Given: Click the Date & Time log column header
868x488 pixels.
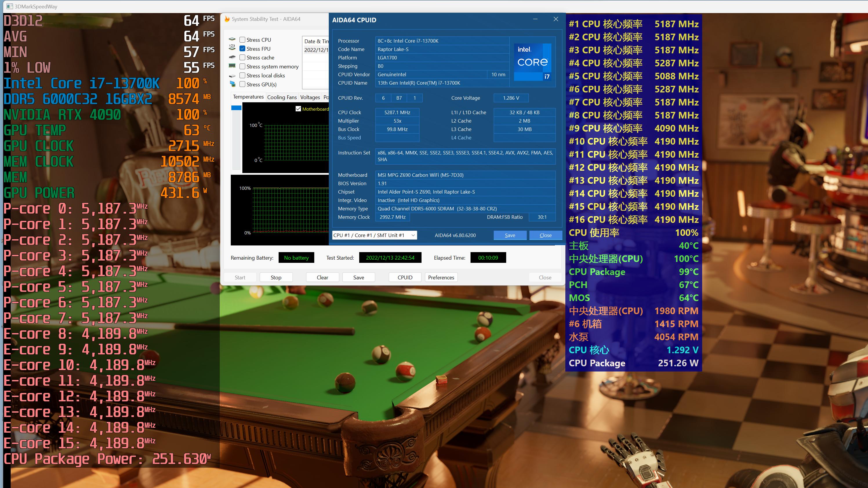Looking at the screenshot, I should coord(316,41).
